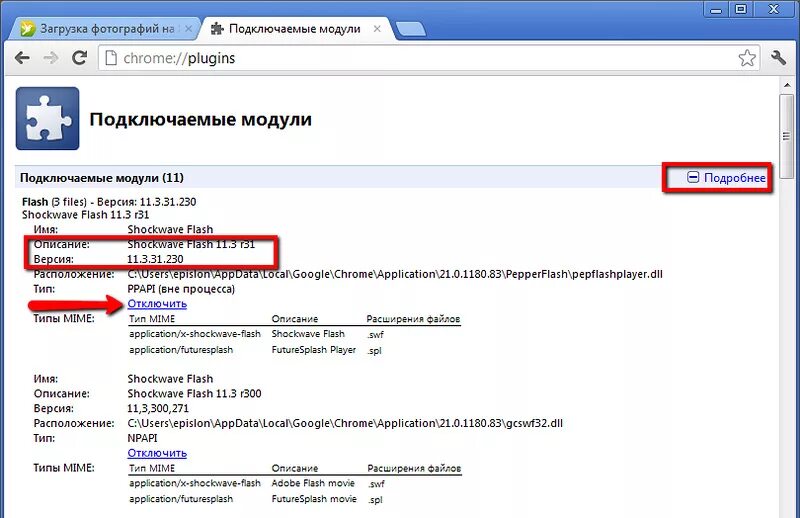This screenshot has height=518, width=800.
Task: Reload the page with refresh icon
Action: point(79,58)
